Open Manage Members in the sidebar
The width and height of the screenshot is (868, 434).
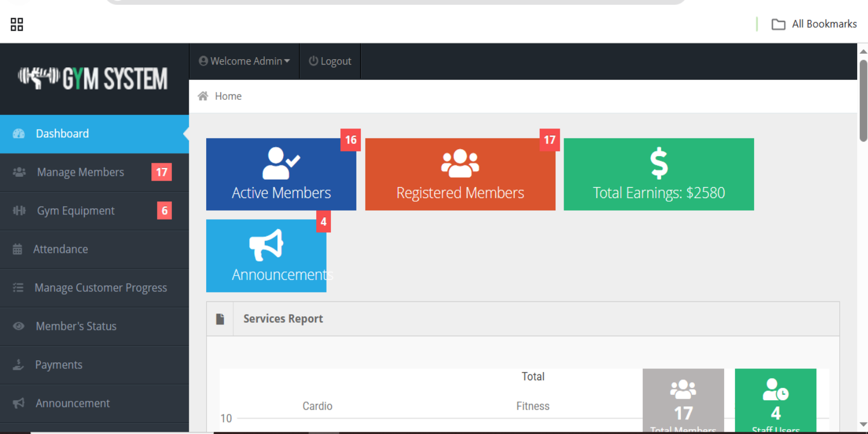point(94,173)
